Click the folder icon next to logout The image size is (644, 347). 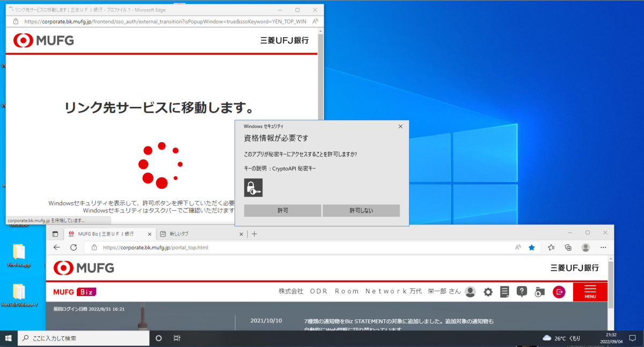pyautogui.click(x=540, y=292)
